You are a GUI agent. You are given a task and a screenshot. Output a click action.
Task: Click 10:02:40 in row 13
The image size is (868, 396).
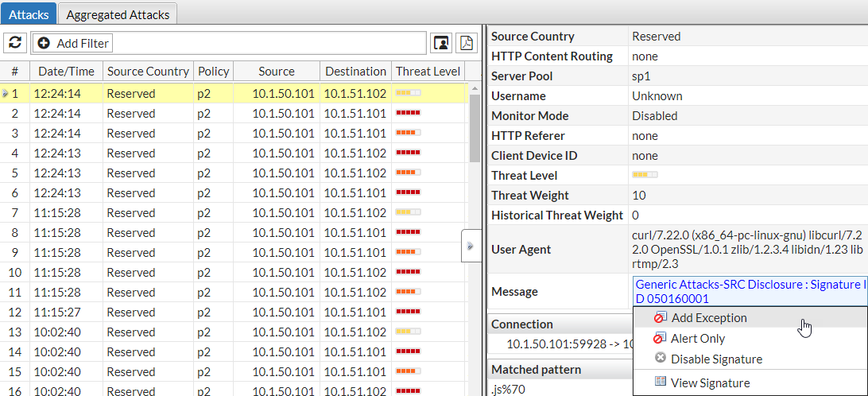(57, 332)
